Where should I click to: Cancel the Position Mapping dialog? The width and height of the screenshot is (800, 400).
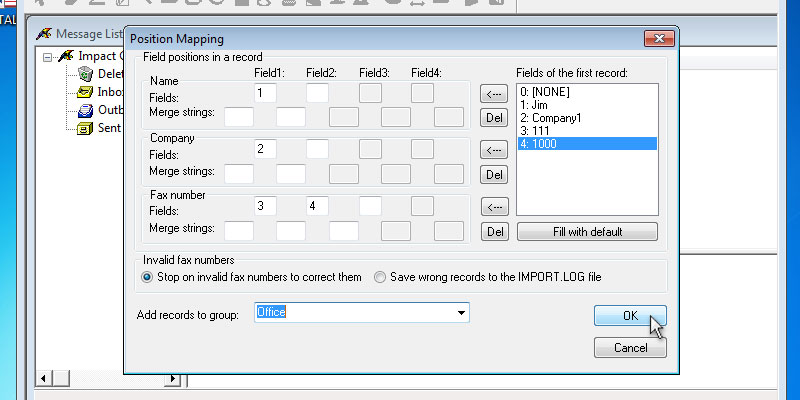tap(629, 348)
